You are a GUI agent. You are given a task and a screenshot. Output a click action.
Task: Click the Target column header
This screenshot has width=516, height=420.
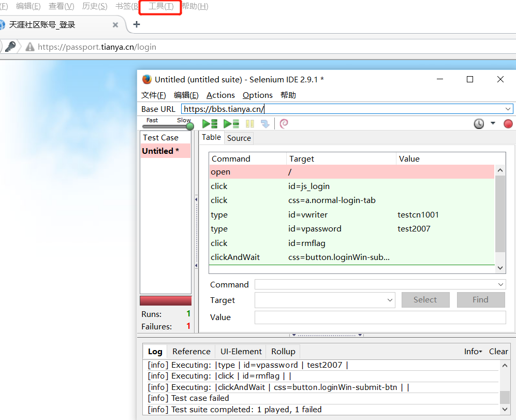pos(341,159)
